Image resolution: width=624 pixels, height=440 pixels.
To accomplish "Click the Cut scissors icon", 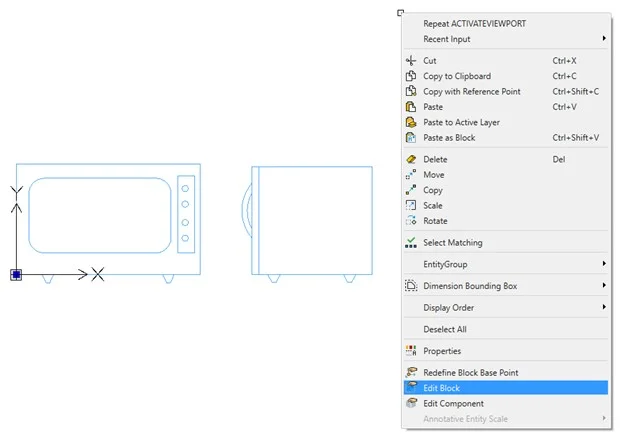I will (x=410, y=61).
